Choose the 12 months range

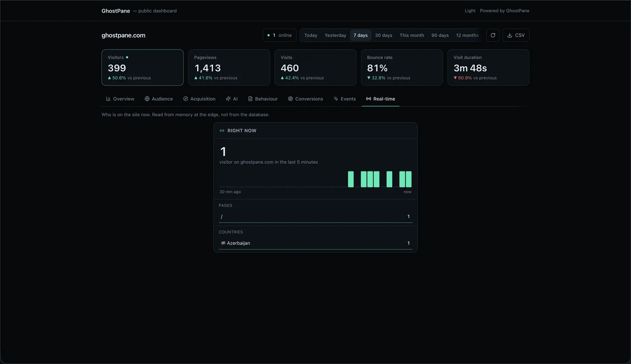coord(467,35)
